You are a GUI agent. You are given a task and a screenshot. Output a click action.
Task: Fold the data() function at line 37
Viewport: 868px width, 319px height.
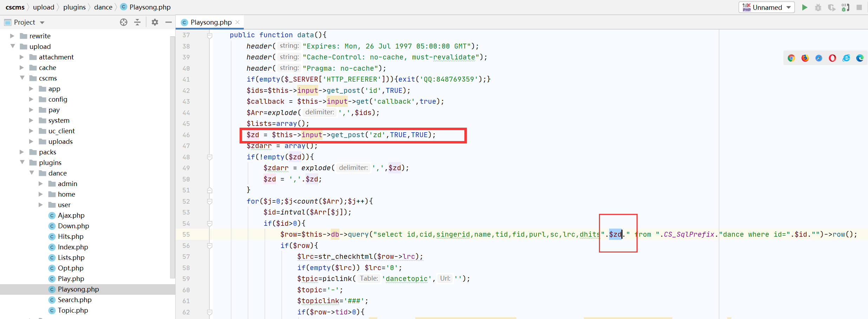[210, 35]
